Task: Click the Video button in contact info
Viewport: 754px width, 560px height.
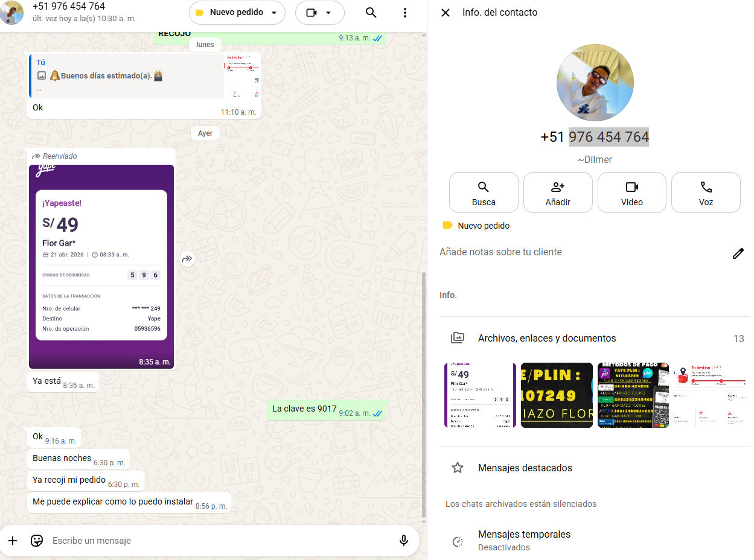Action: (631, 192)
